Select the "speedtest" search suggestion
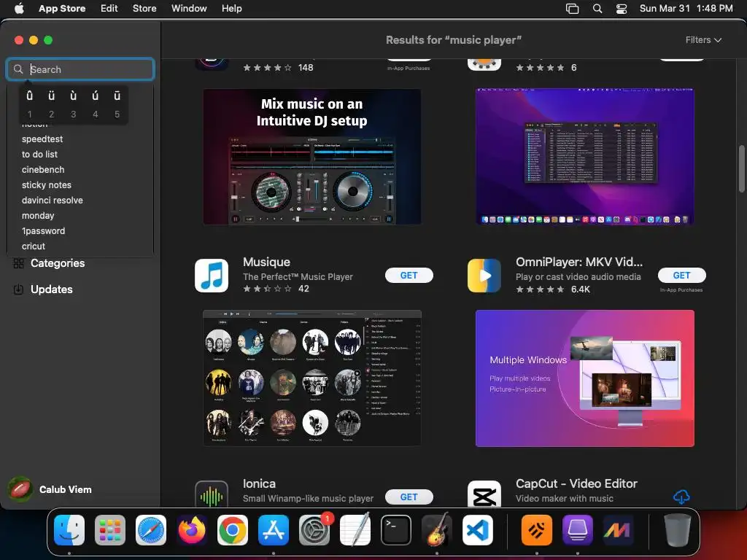Viewport: 747px width, 560px height. click(42, 139)
